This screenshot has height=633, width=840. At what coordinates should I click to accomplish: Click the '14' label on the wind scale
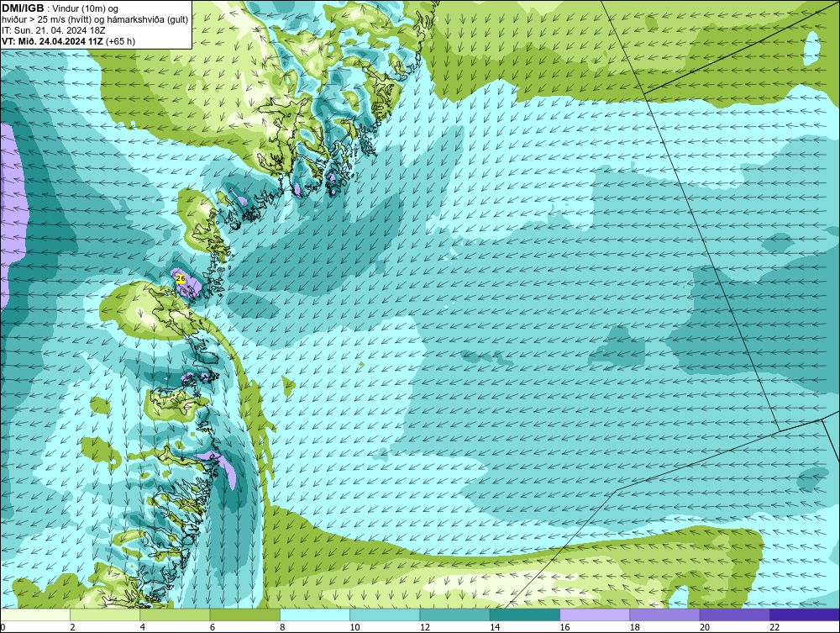(x=495, y=628)
